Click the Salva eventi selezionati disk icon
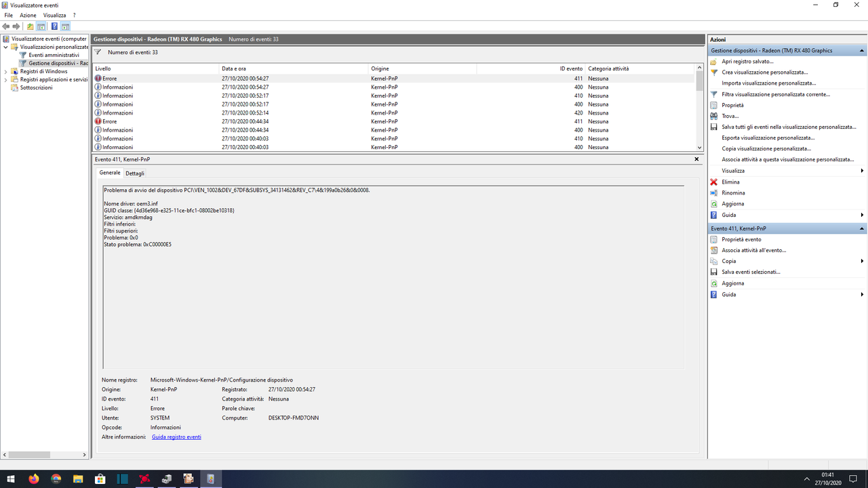868x488 pixels. 713,272
